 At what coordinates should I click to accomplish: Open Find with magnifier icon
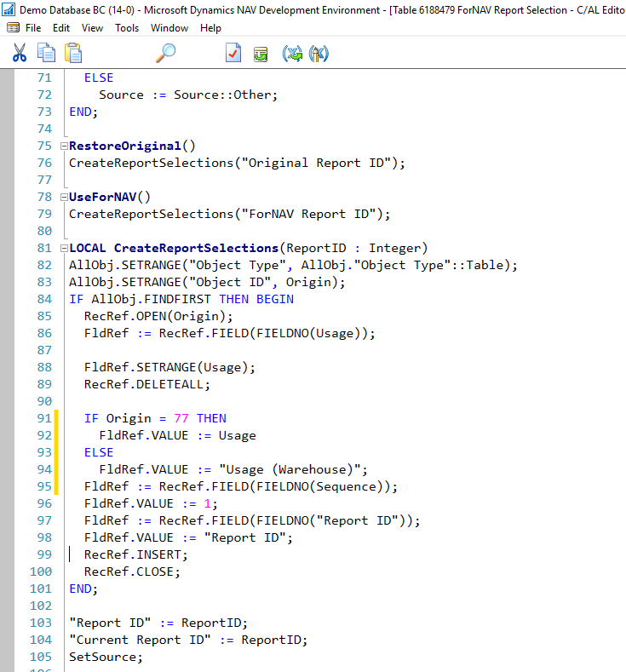(166, 53)
